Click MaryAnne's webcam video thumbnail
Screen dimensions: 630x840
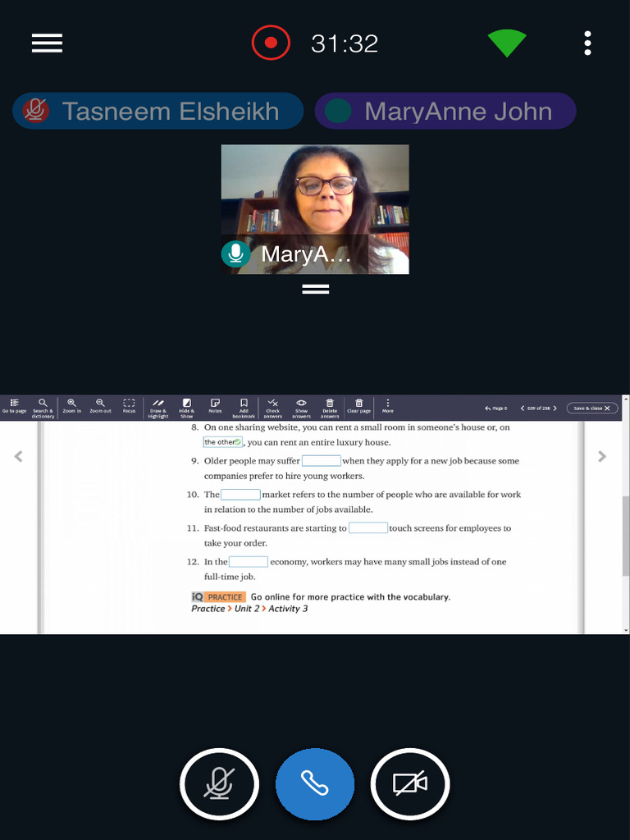(315, 209)
